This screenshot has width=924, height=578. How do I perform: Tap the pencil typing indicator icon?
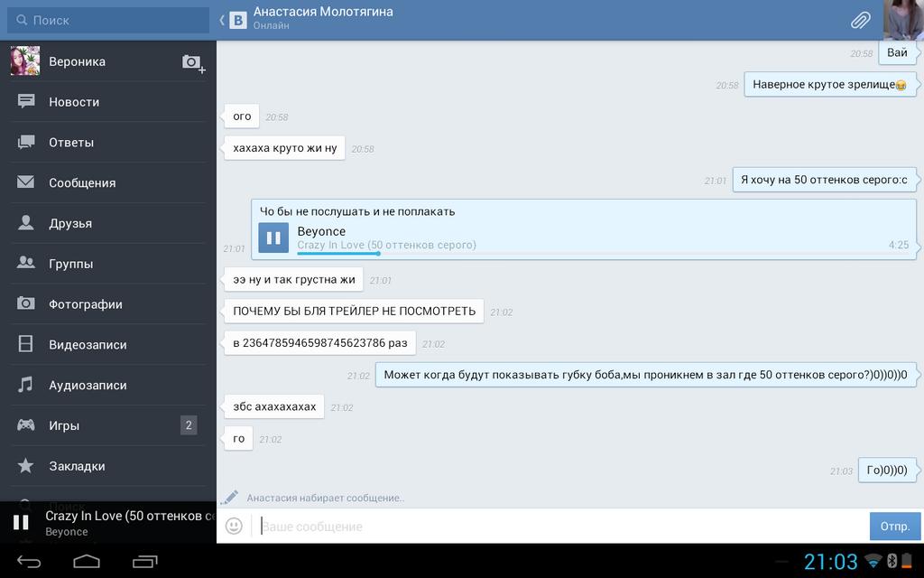[x=230, y=498]
